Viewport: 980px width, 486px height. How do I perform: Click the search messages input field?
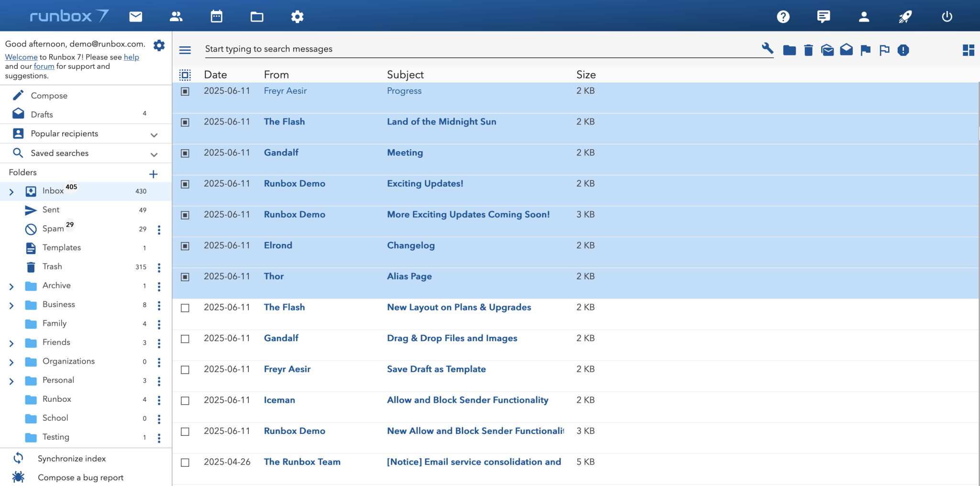point(479,49)
